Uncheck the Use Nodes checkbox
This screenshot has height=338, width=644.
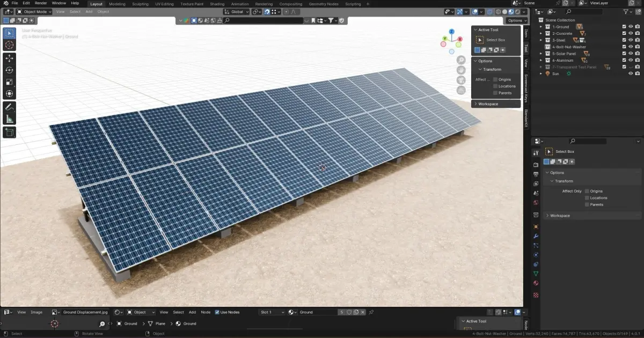coord(217,312)
